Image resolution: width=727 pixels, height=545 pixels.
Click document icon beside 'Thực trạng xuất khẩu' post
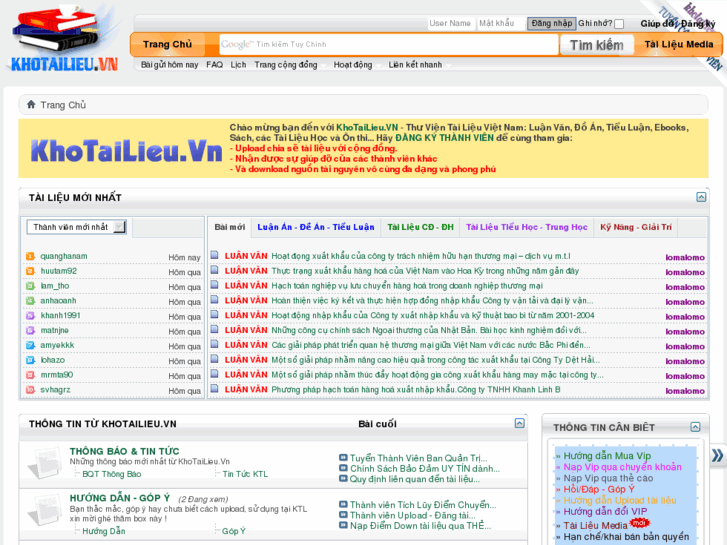pos(215,270)
